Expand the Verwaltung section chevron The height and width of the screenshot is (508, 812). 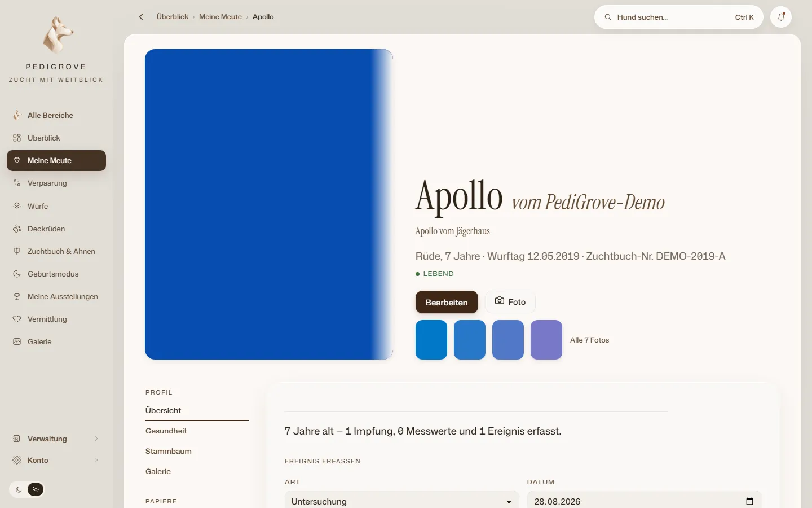pos(96,439)
